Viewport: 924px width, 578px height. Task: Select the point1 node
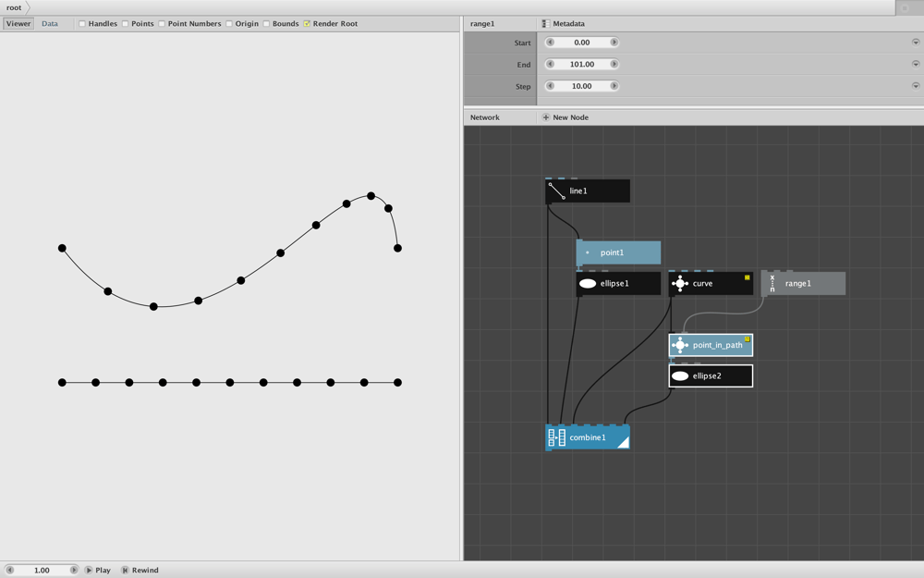(x=618, y=252)
